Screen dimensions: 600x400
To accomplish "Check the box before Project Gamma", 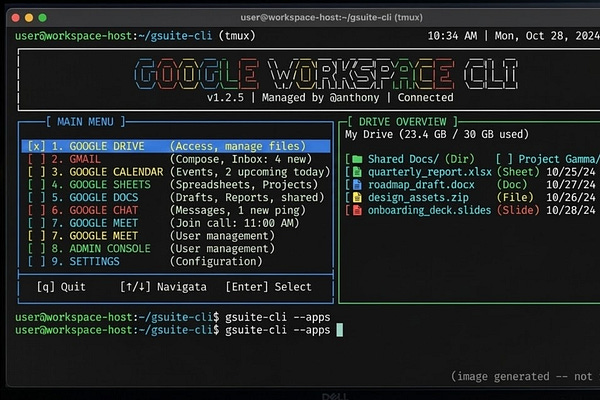I will (x=504, y=159).
